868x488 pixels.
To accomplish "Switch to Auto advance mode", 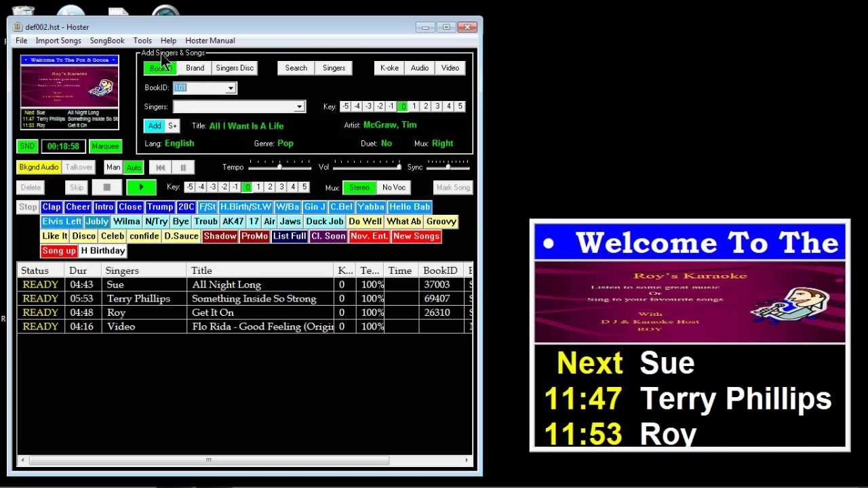I will (x=134, y=167).
